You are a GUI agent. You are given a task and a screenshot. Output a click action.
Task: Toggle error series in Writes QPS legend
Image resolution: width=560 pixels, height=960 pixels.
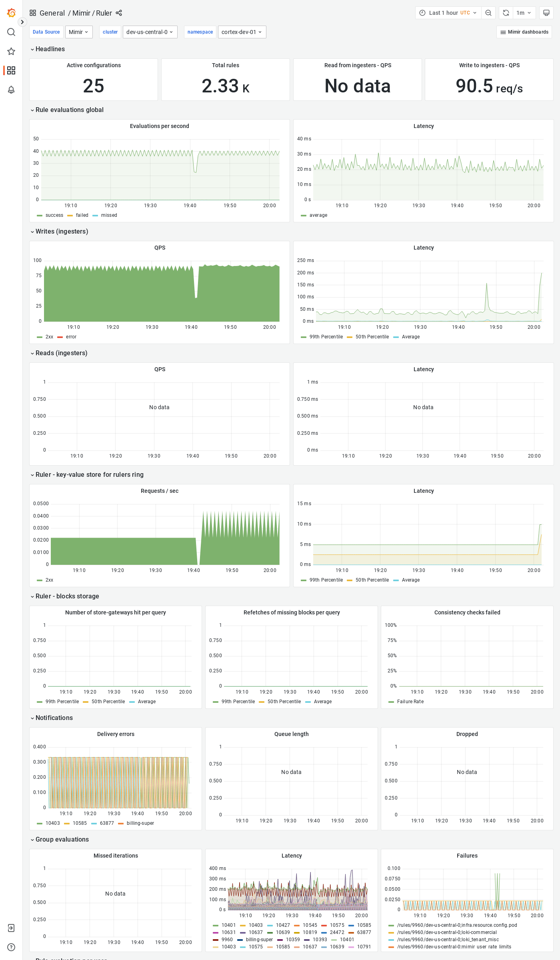tap(71, 337)
